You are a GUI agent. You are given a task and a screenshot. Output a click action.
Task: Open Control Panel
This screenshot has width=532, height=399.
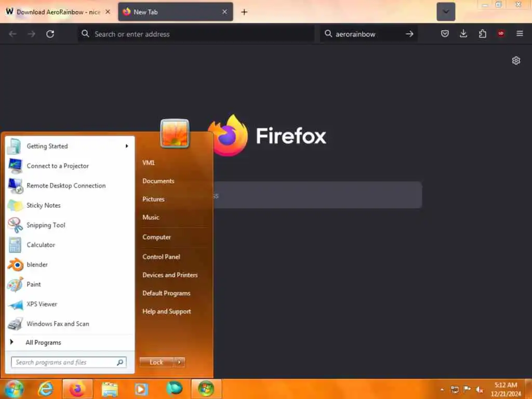coord(161,257)
